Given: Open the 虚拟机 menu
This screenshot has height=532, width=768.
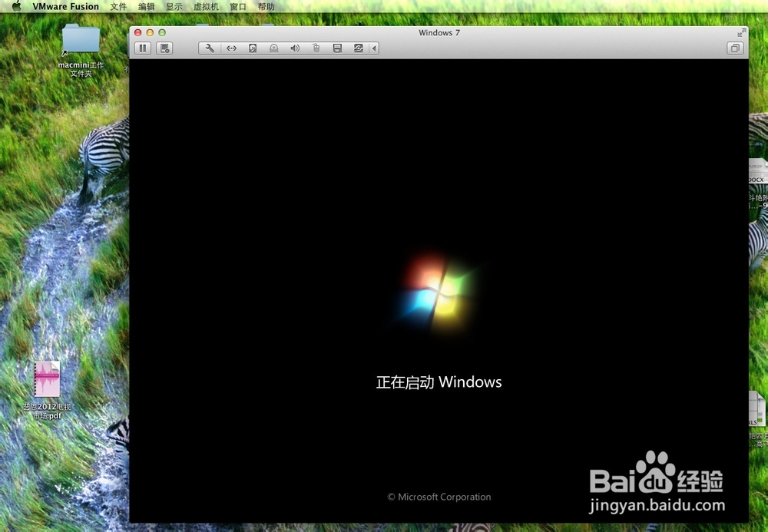Looking at the screenshot, I should coord(206,6).
